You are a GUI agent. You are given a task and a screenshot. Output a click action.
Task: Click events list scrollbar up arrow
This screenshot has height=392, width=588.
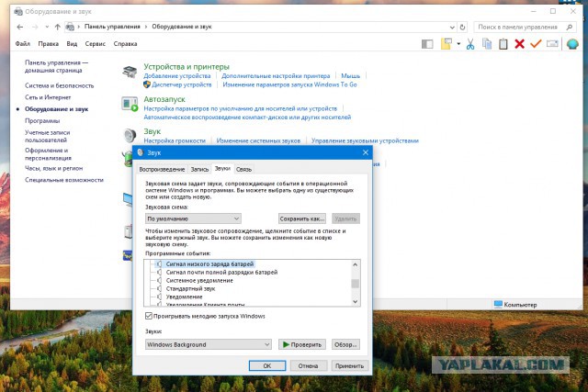coord(356,264)
